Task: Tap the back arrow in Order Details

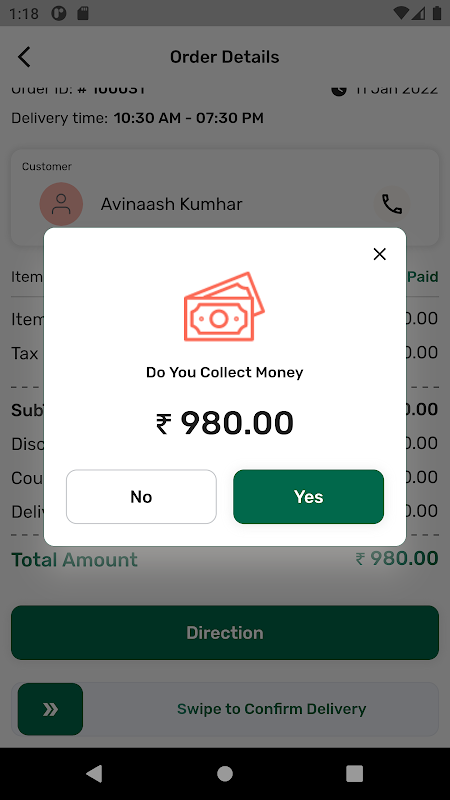Action: pos(24,57)
